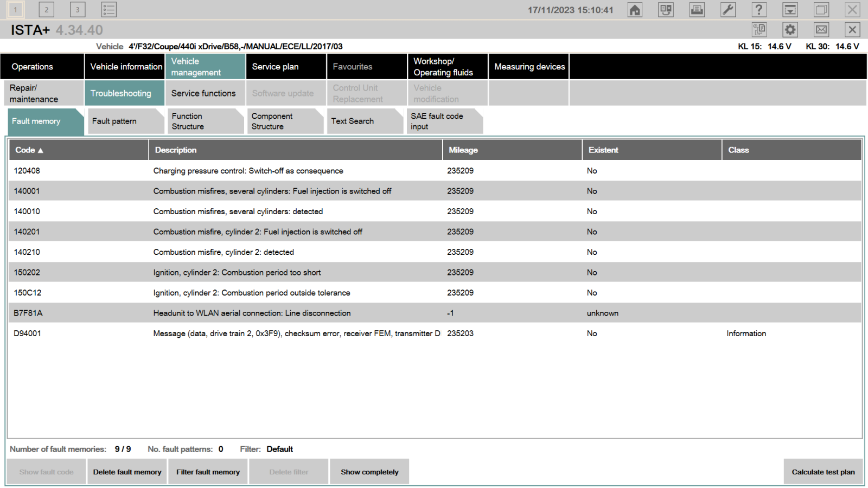Click the 'Information' class cell

746,333
